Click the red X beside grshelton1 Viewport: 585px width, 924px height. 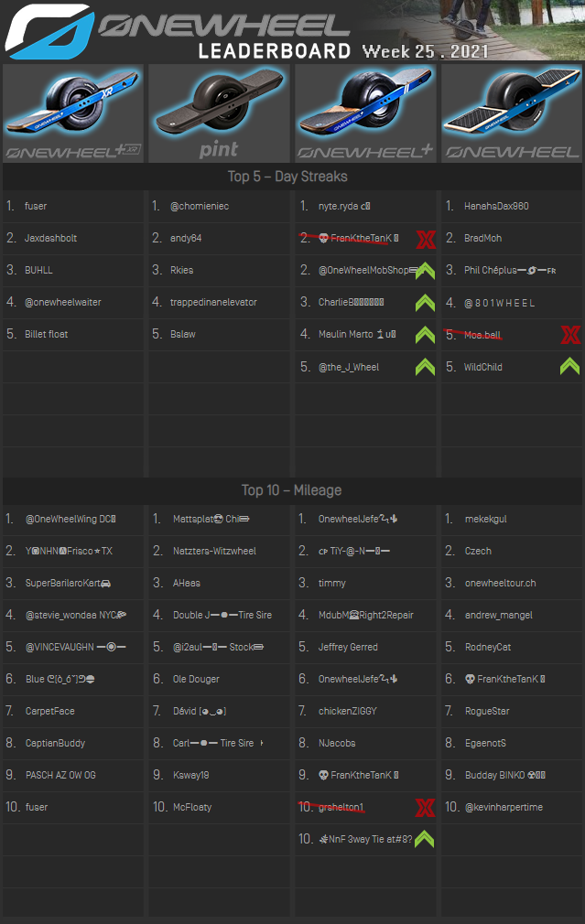424,808
